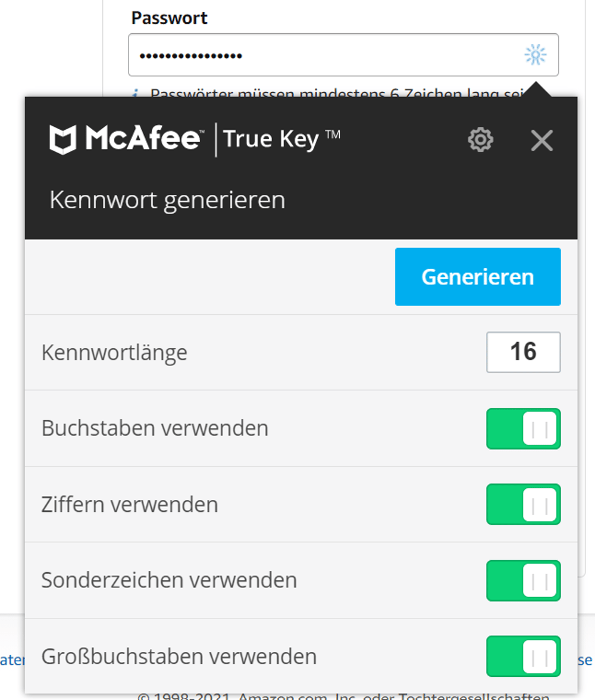
Task: Turn off Ziffern verwenden
Action: pos(523,504)
